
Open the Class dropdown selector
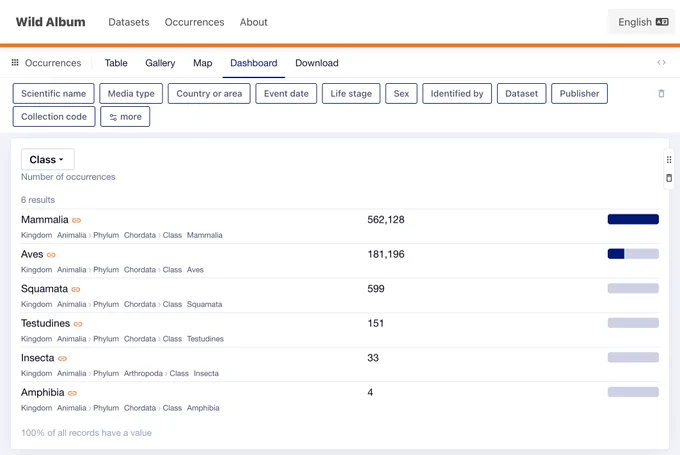pos(48,160)
